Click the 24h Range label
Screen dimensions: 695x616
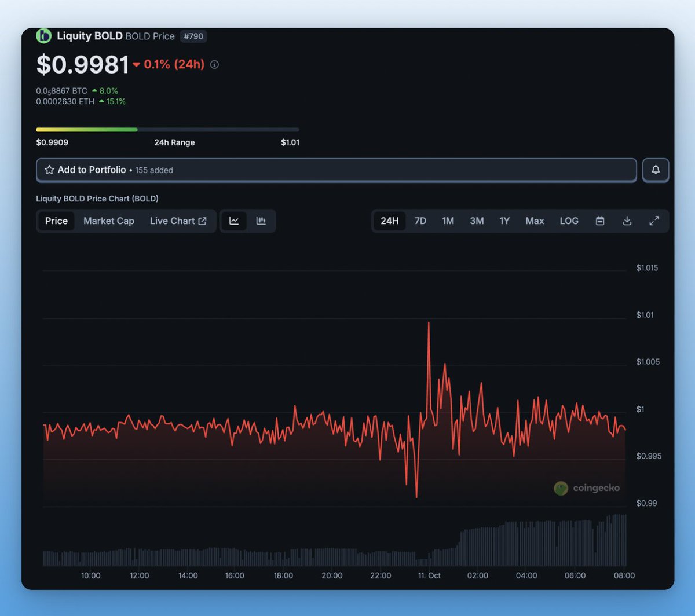coord(174,142)
